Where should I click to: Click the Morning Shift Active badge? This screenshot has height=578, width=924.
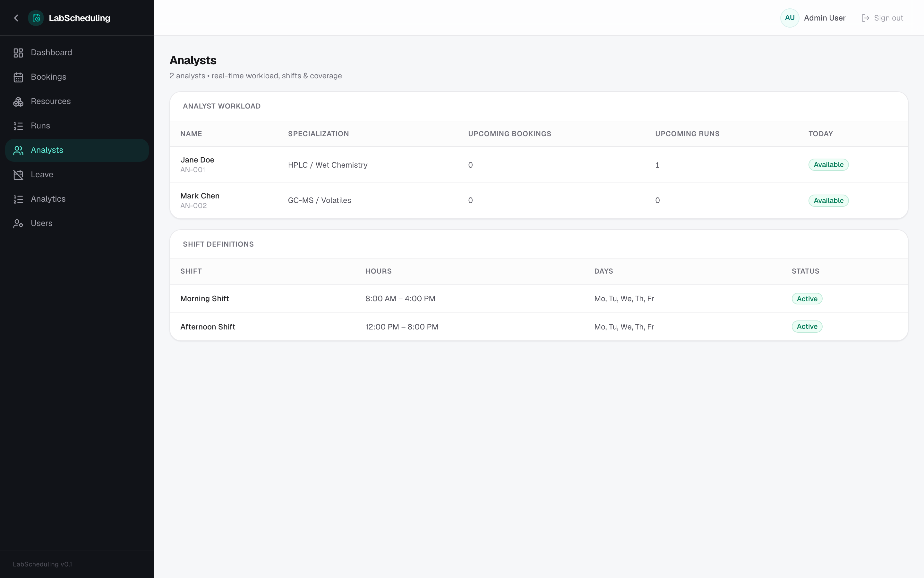coord(807,299)
